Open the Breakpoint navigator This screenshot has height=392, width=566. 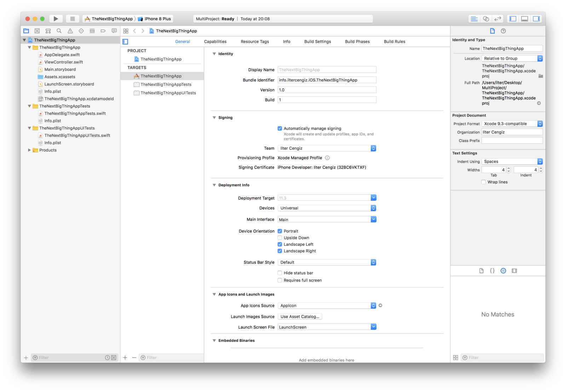point(103,31)
